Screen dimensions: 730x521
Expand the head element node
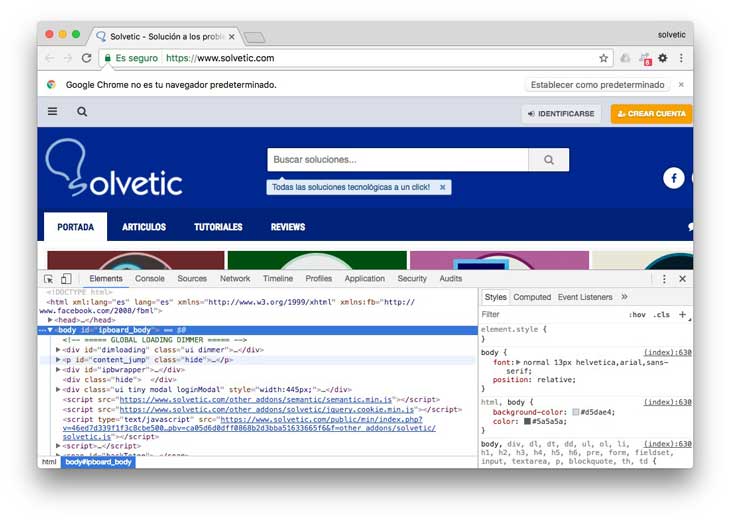click(x=50, y=320)
